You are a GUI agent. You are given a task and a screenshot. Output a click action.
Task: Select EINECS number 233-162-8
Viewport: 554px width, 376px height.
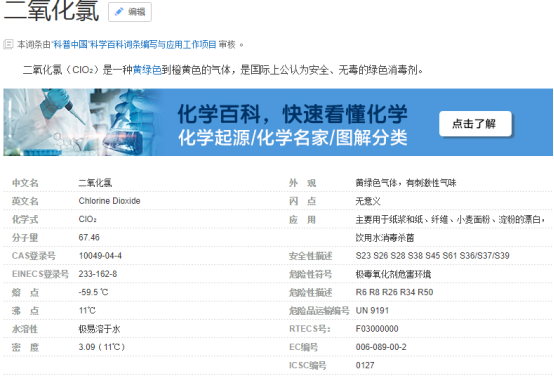click(x=98, y=274)
